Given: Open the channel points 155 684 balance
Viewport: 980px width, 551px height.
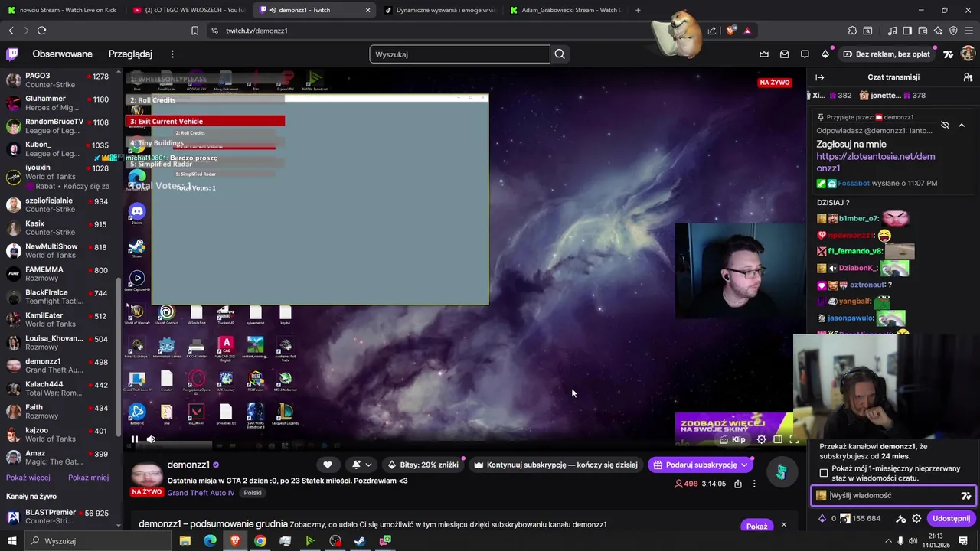Looking at the screenshot, I should tap(860, 518).
